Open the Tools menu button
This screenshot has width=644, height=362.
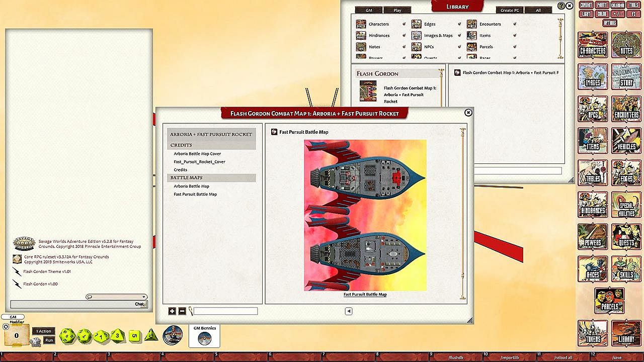pyautogui.click(x=634, y=5)
